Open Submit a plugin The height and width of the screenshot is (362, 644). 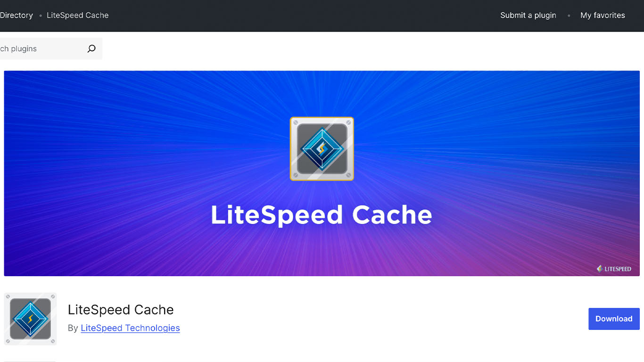[x=528, y=15]
